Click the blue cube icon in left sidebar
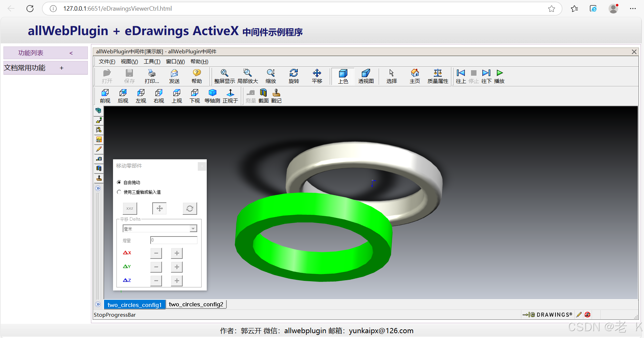The width and height of the screenshot is (644, 338). (x=99, y=110)
